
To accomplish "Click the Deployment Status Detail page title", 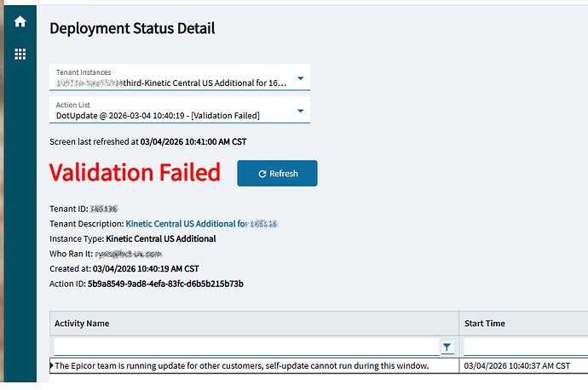I will point(132,28).
